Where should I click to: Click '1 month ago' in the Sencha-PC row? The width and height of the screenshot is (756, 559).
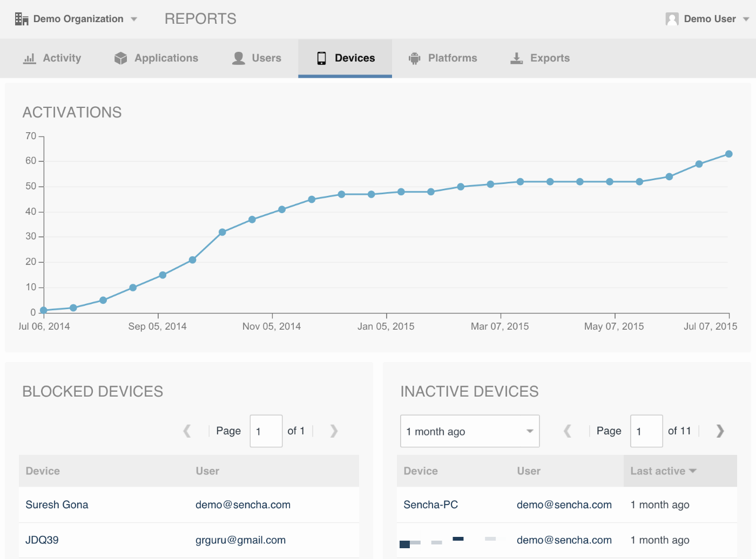[660, 505]
